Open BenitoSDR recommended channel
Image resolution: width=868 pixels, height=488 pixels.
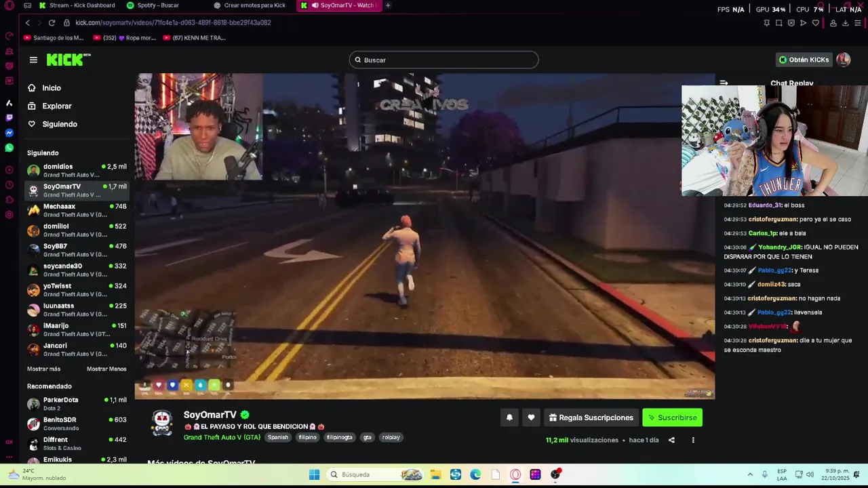click(77, 424)
